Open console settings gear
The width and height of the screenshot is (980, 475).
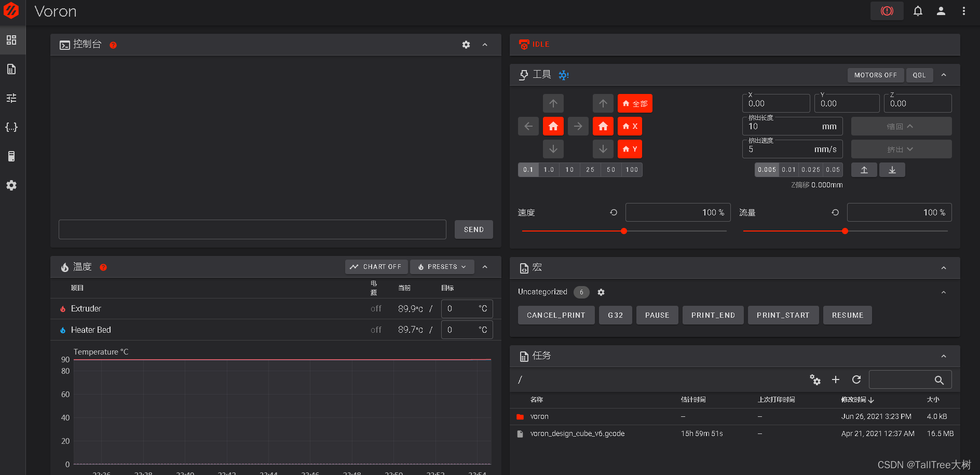[x=466, y=45]
